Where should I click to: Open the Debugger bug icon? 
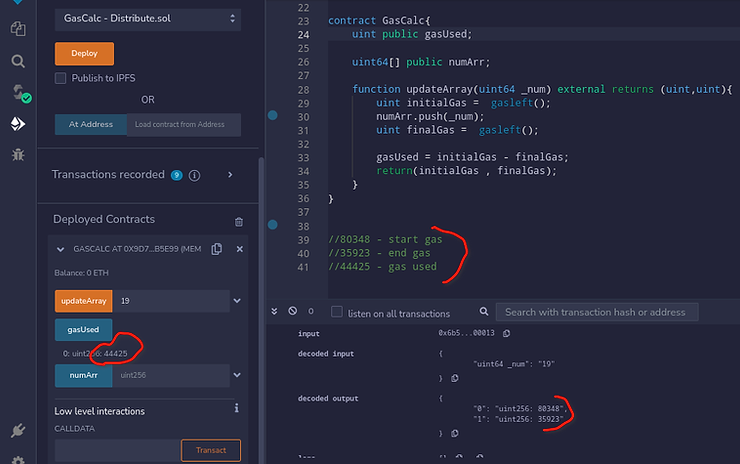[x=17, y=154]
